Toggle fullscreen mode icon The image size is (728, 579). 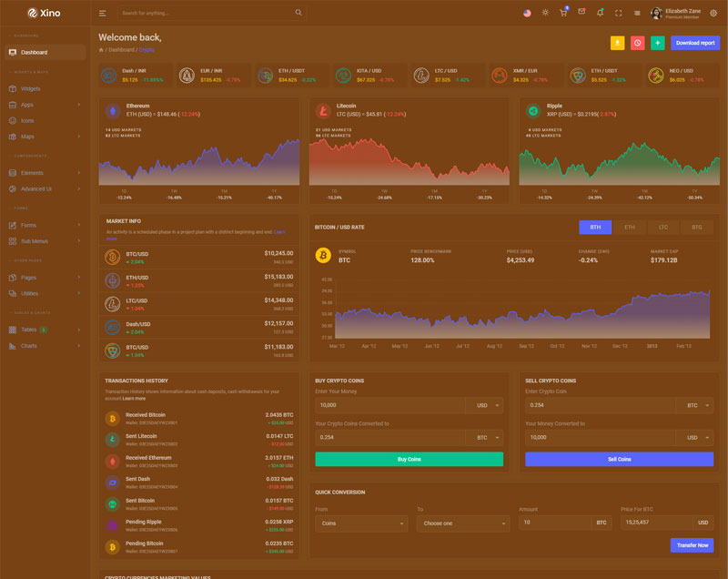pos(619,13)
